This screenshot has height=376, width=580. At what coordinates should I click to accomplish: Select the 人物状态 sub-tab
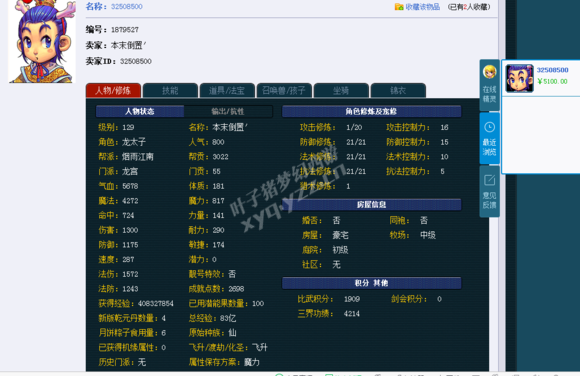coord(140,111)
